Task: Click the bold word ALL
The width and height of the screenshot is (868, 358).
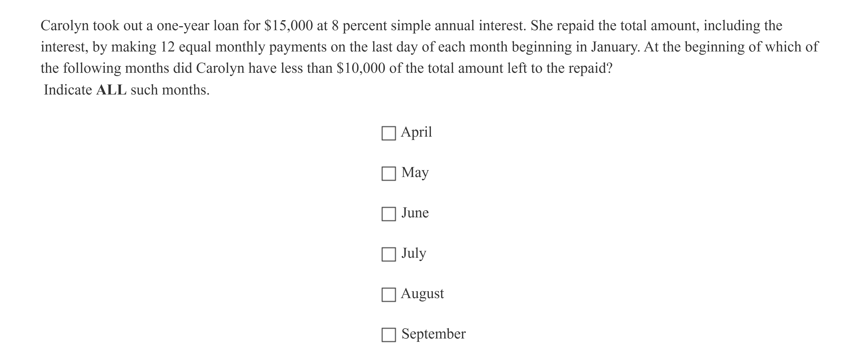Action: 111,90
